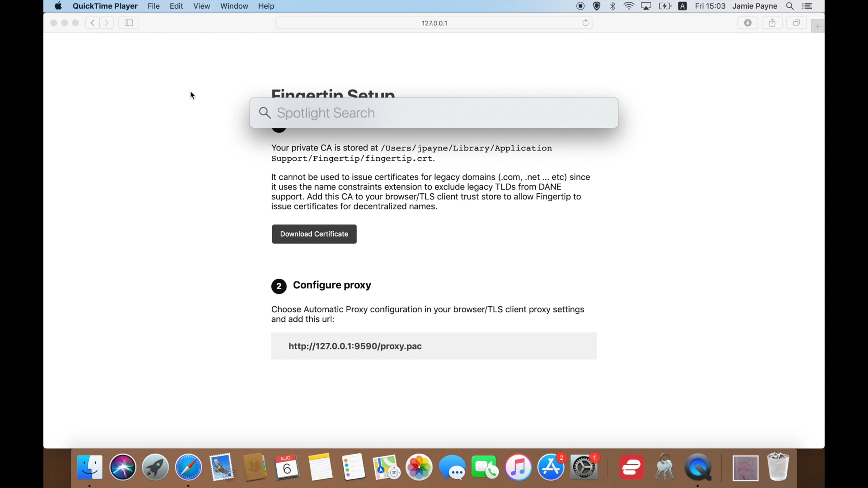
Task: Open Mail stamp icon in Dock
Action: (221, 467)
